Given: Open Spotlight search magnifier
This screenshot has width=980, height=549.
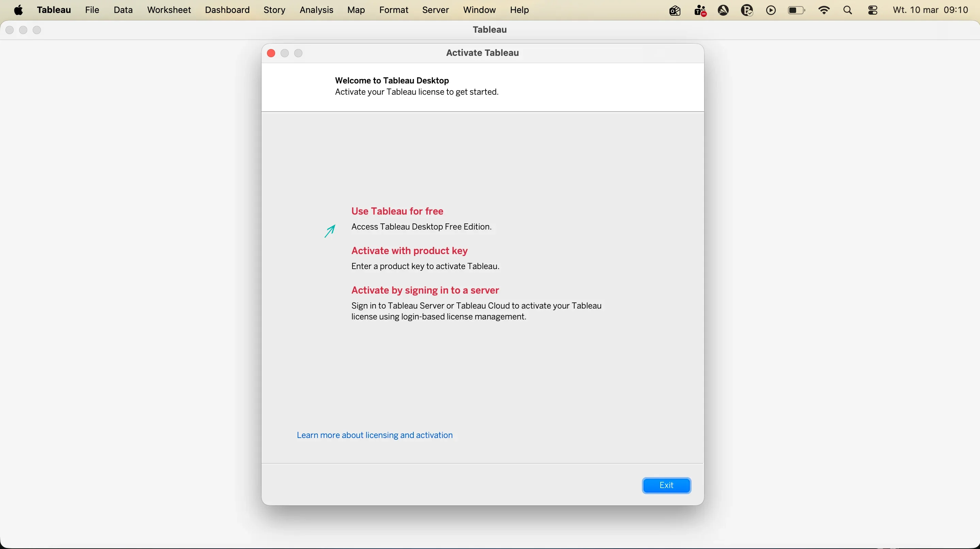Looking at the screenshot, I should click(x=848, y=11).
